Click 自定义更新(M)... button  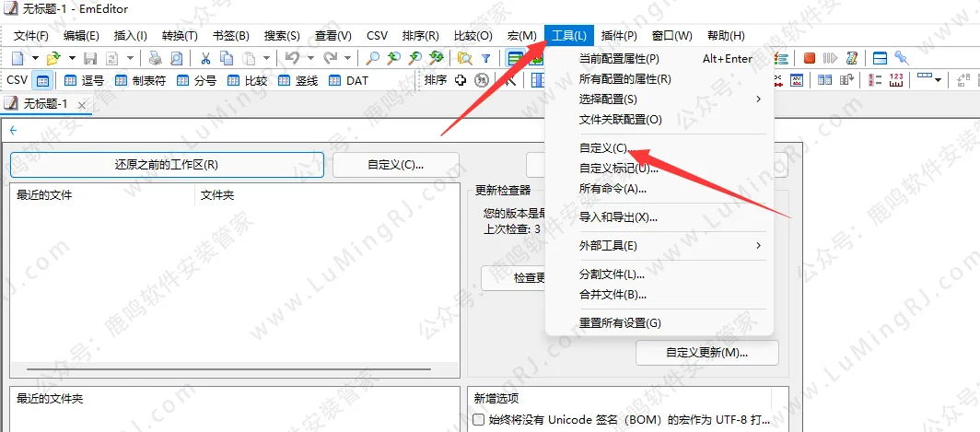[x=706, y=353]
